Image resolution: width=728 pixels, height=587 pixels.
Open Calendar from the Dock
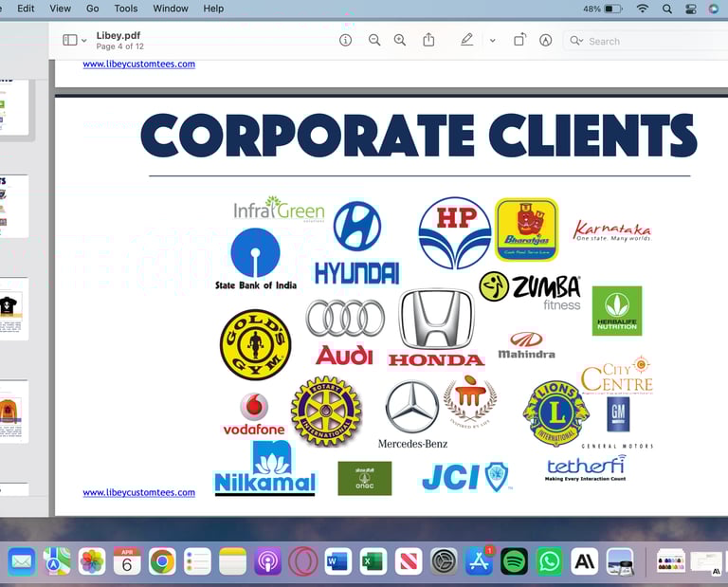(x=127, y=561)
